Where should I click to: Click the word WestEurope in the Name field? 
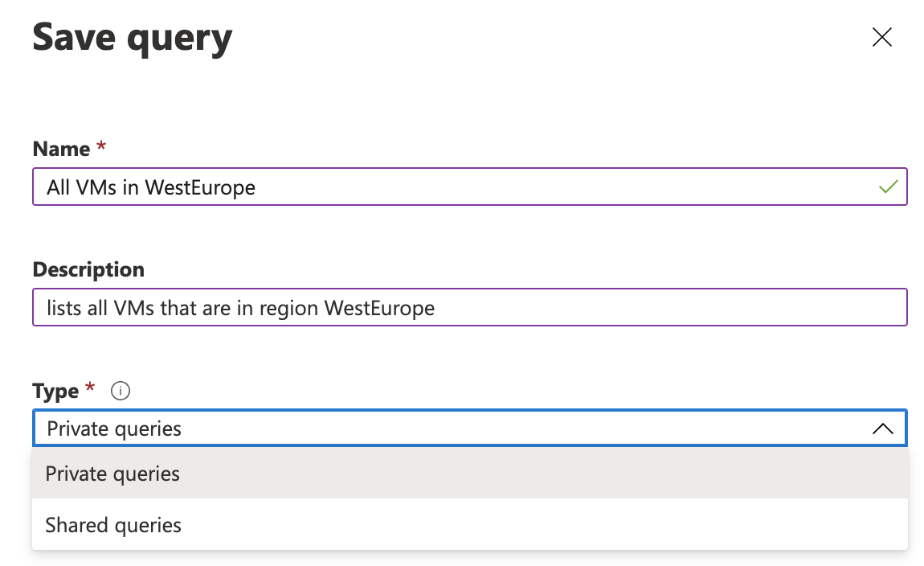coord(200,187)
